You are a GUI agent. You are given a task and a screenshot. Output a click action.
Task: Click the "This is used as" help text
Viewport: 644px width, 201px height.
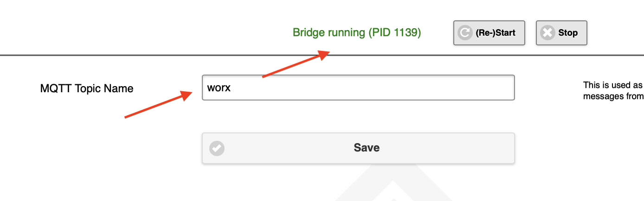(612, 85)
